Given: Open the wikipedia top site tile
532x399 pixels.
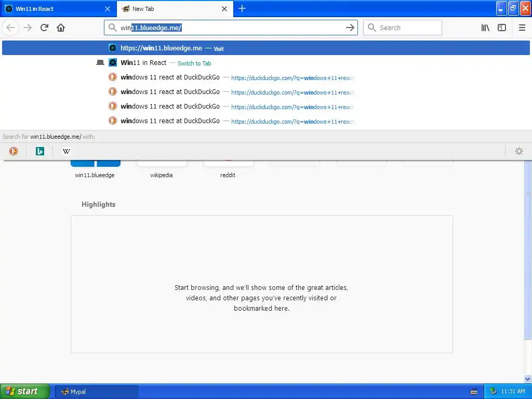Looking at the screenshot, I should pos(162,169).
